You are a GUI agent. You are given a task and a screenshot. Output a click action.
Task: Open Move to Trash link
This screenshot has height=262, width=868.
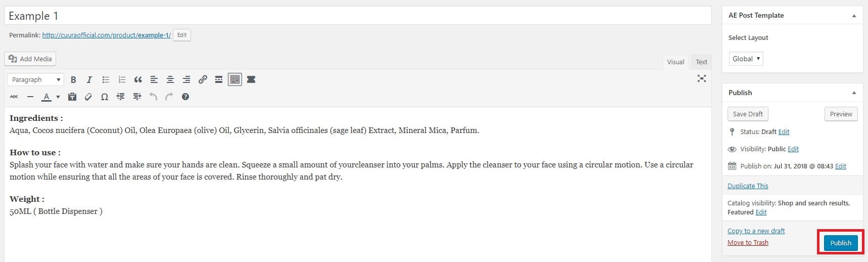(x=748, y=243)
